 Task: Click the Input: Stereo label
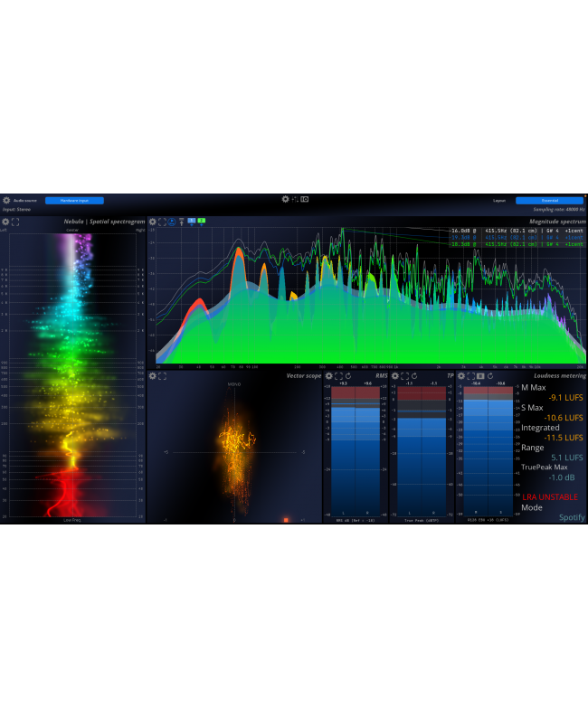(16, 210)
